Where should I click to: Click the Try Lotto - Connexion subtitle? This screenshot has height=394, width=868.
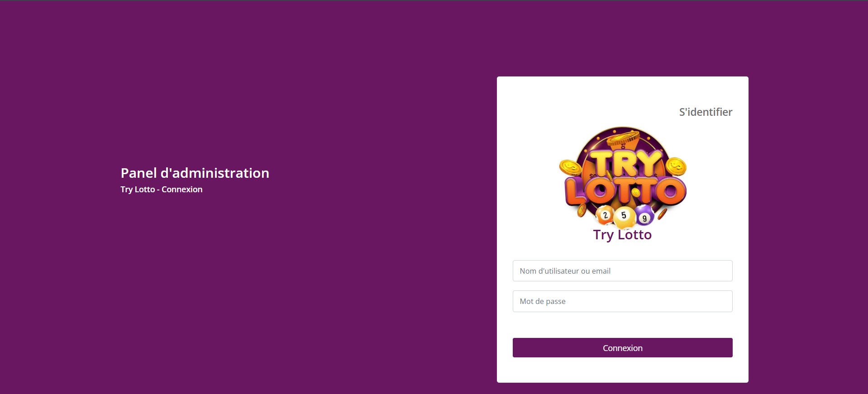162,190
